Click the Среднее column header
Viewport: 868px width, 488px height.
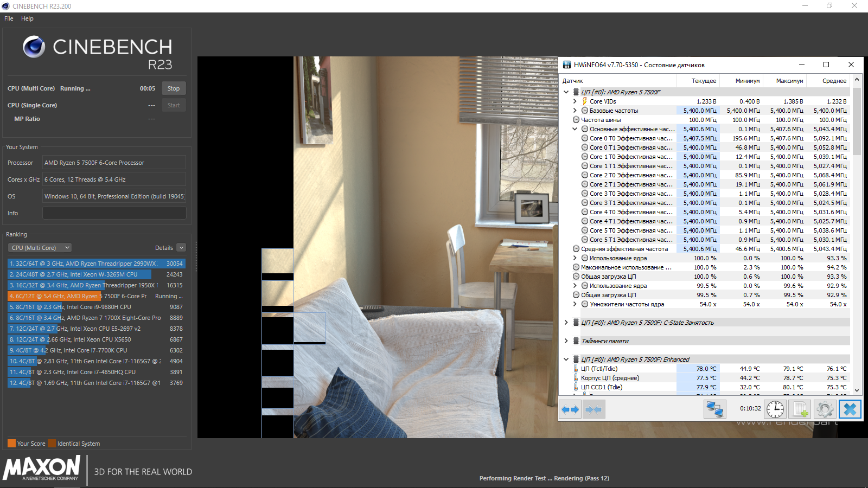pos(828,81)
